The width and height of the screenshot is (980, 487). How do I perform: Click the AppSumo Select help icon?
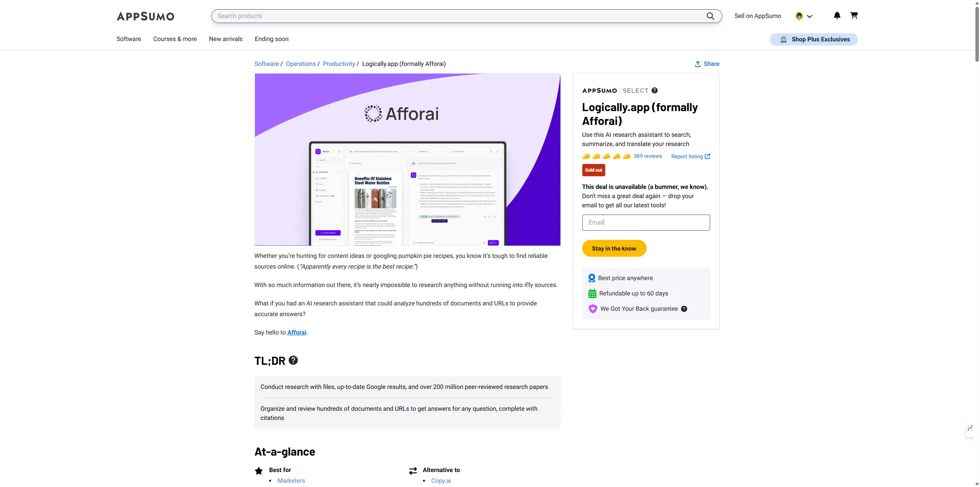[x=655, y=91]
